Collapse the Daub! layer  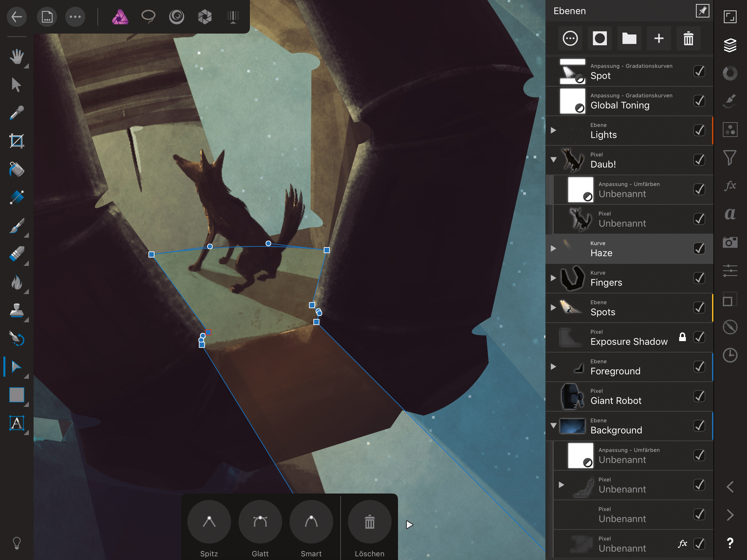[553, 160]
